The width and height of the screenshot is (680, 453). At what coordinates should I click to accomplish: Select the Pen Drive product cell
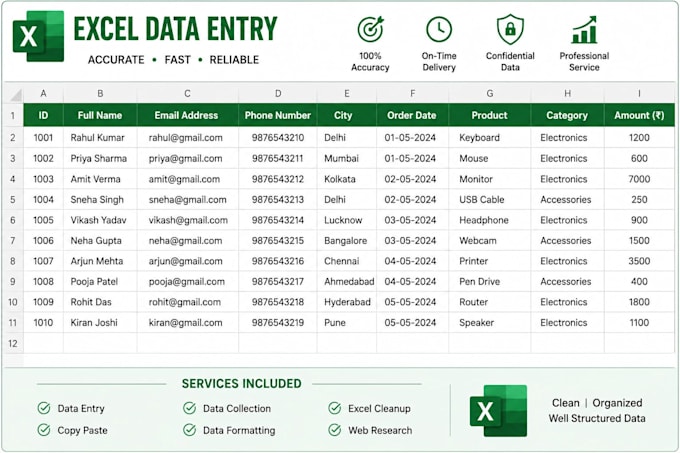click(490, 282)
